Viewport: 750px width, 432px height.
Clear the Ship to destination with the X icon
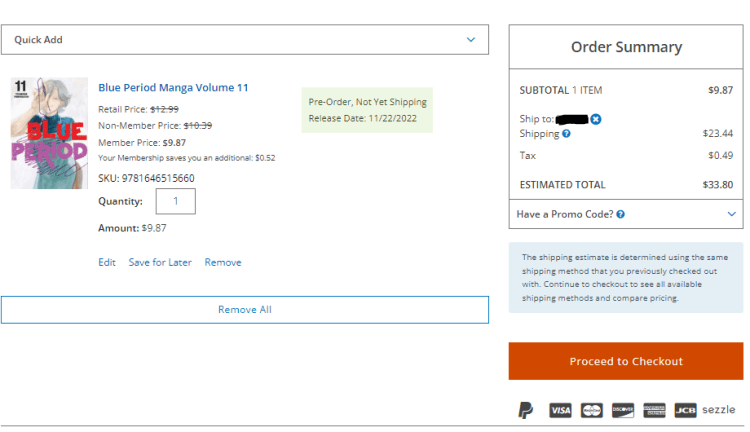596,119
